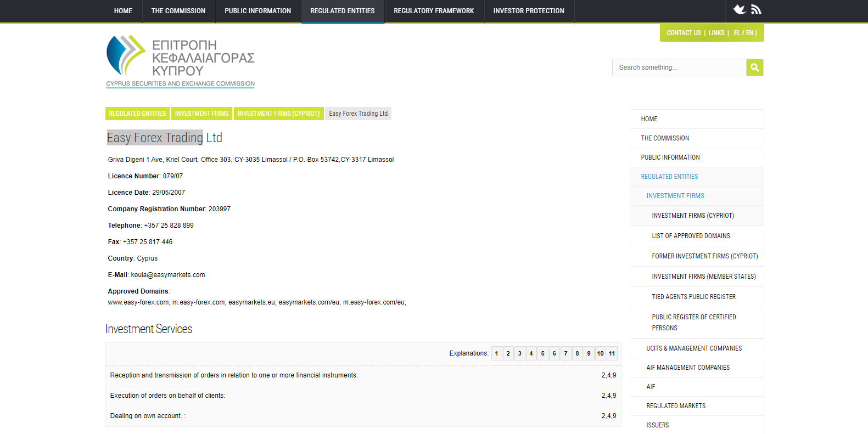Open explanation number 6
The height and width of the screenshot is (434, 868).
point(554,353)
